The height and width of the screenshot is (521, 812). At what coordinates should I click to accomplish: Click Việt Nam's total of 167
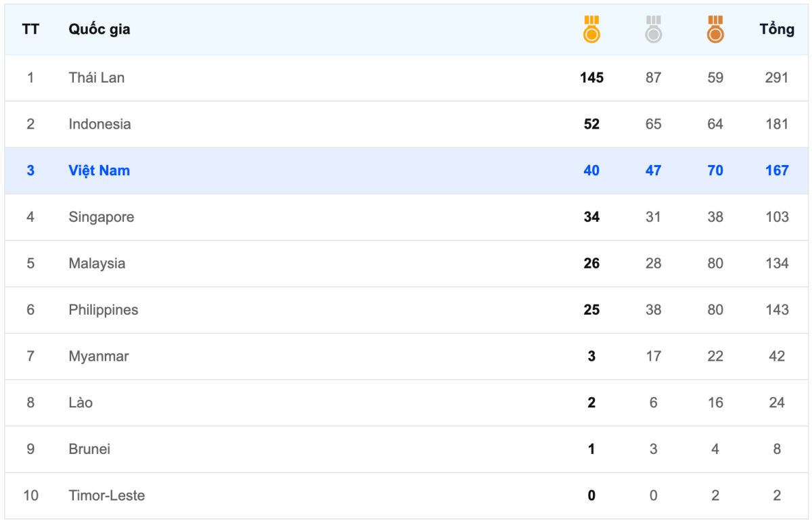pos(777,171)
